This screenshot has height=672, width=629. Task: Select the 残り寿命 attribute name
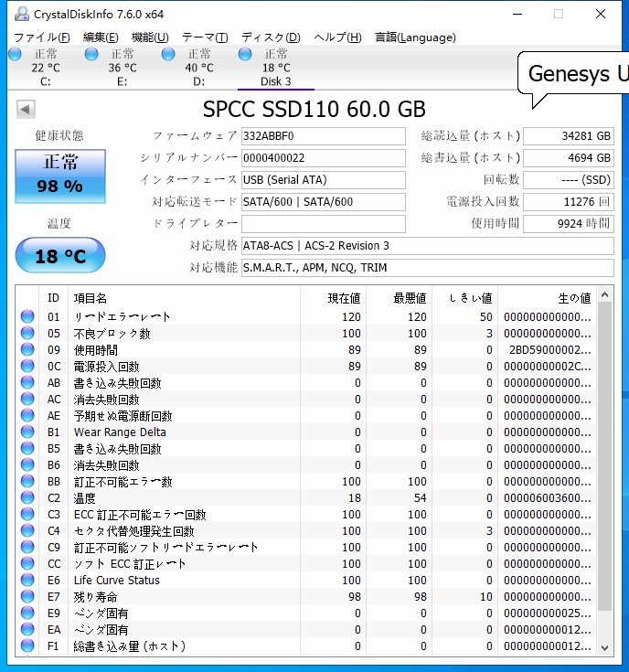95,596
